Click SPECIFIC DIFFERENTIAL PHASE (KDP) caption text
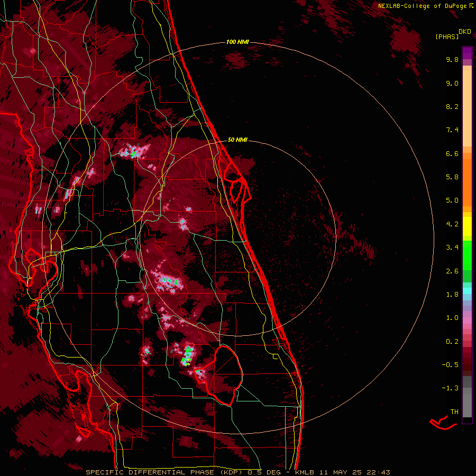Viewport: 476px width, 476px height. [x=165, y=472]
